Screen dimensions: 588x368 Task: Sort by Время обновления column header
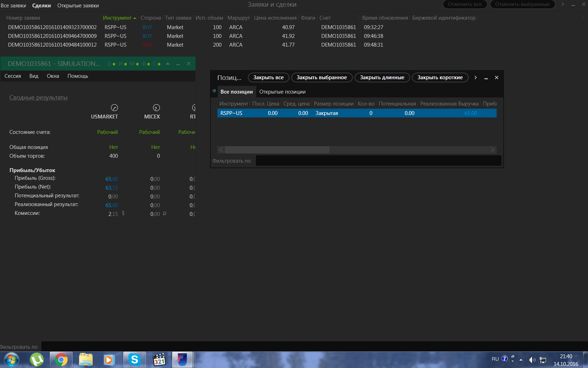tap(385, 18)
